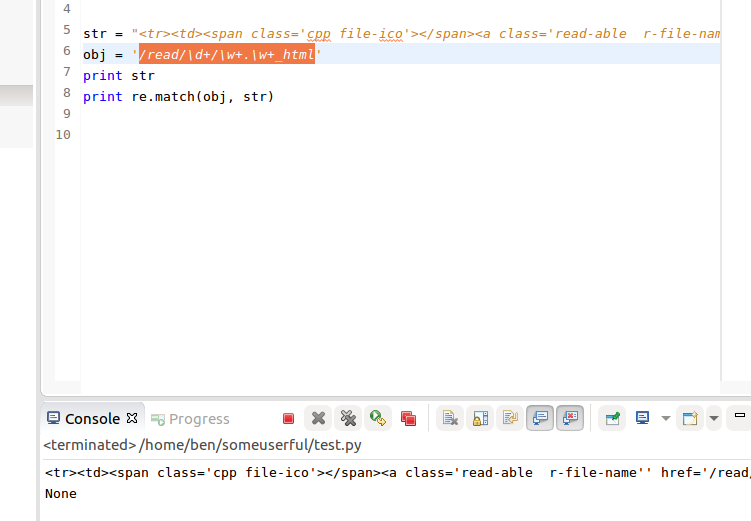Click the red Terminate button in Console
Screen dimensions: 751x521
[288, 419]
